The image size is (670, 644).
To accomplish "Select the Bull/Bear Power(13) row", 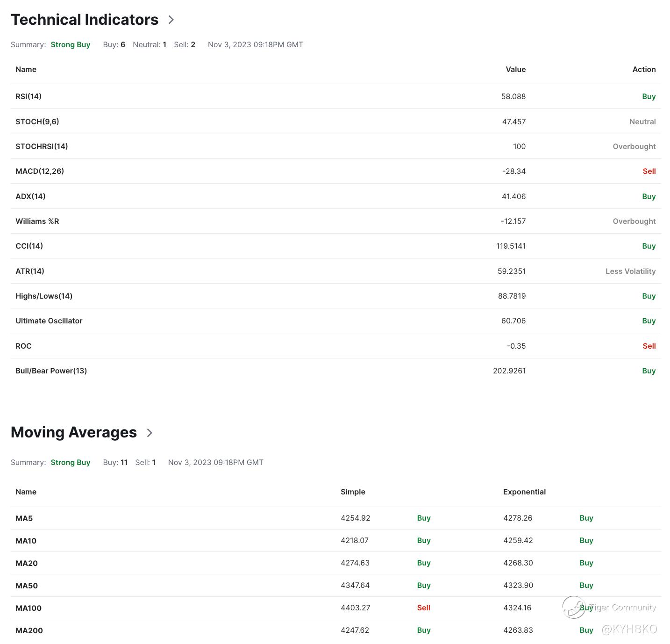I will pos(51,371).
